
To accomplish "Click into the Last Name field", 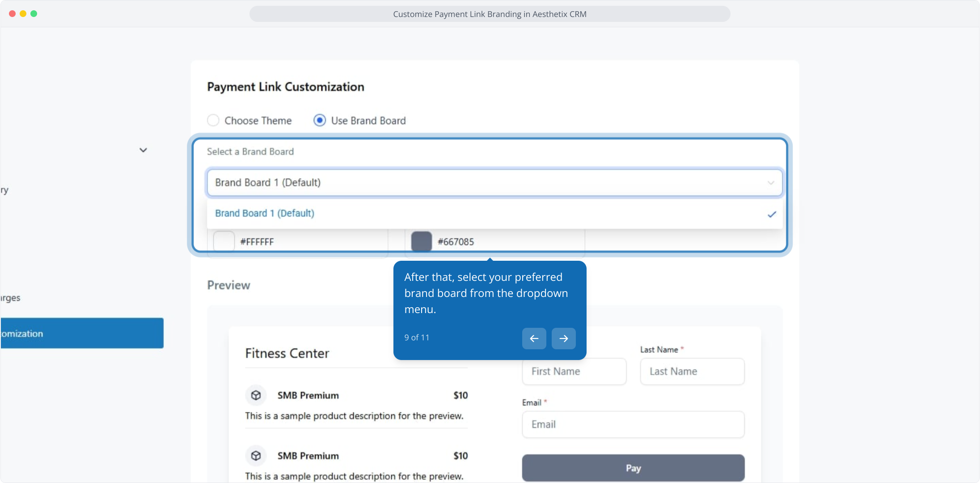I will (x=692, y=371).
